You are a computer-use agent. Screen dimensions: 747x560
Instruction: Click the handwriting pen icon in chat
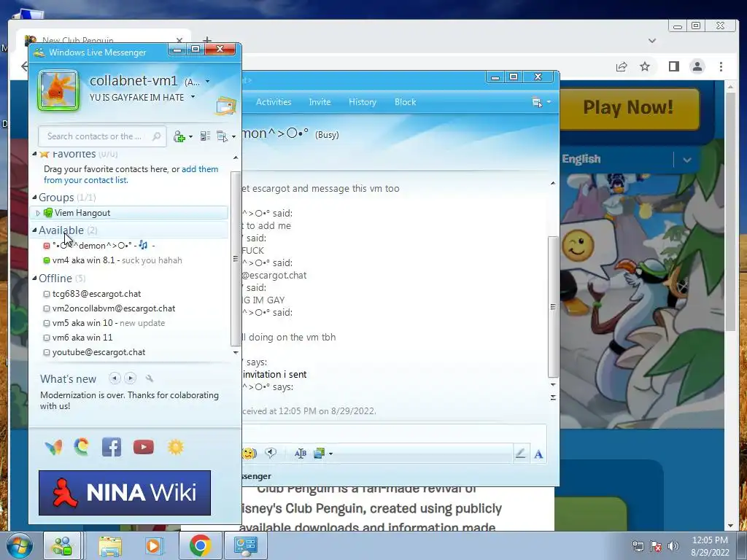(x=520, y=454)
